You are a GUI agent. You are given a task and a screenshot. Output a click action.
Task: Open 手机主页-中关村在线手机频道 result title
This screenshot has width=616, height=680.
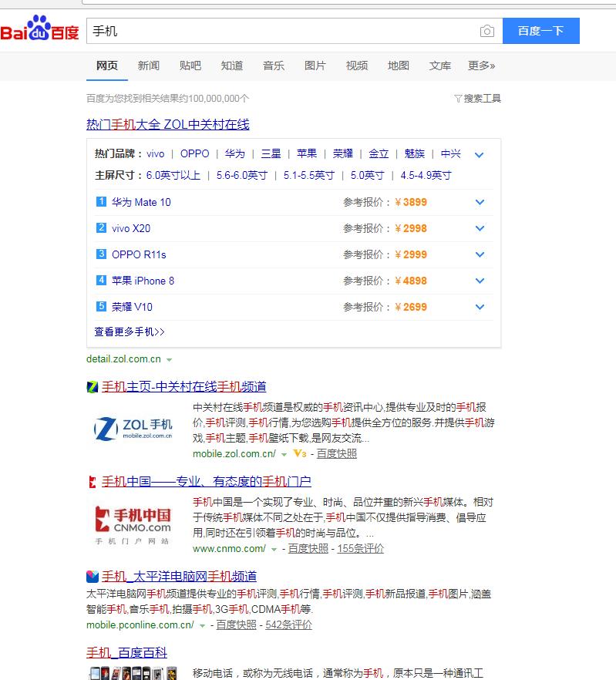tap(184, 387)
